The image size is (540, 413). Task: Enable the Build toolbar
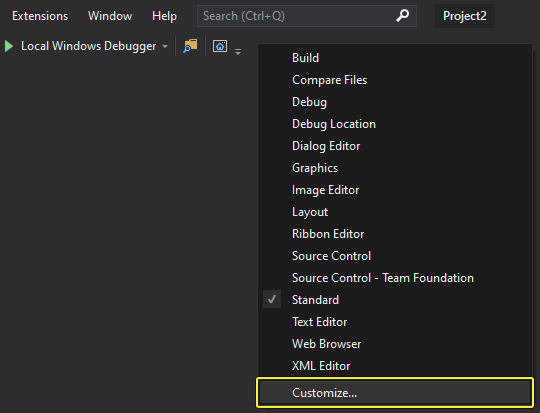pos(395,58)
